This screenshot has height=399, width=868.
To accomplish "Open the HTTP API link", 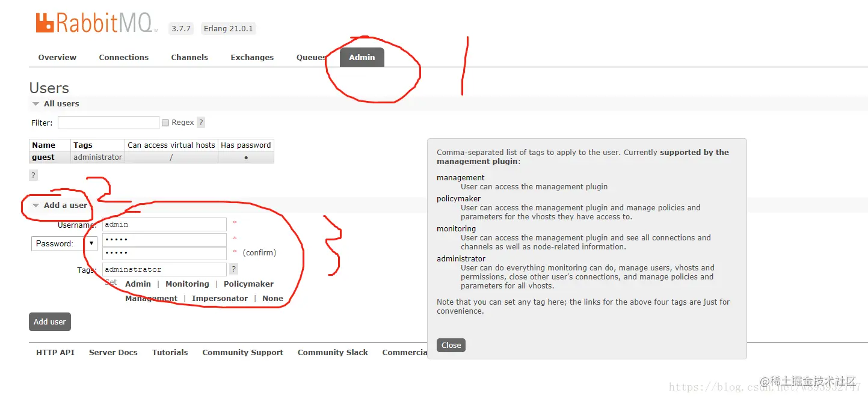I will tap(55, 353).
